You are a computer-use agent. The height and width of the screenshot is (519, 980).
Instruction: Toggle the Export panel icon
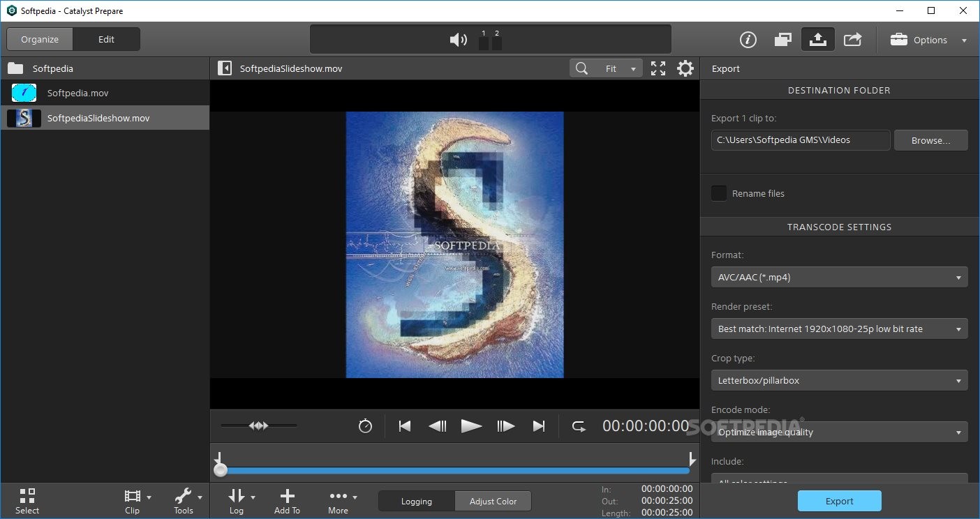[817, 40]
